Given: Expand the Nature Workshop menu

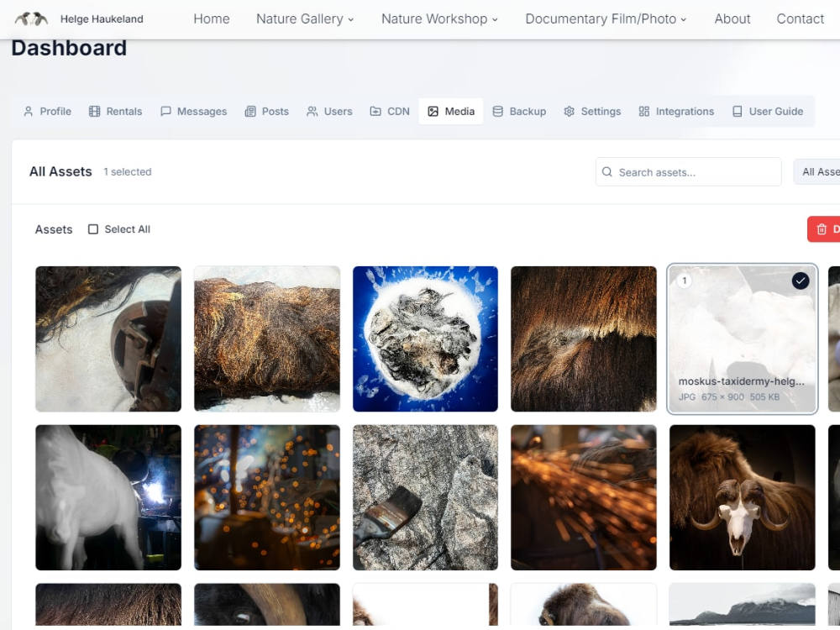Looking at the screenshot, I should (440, 18).
